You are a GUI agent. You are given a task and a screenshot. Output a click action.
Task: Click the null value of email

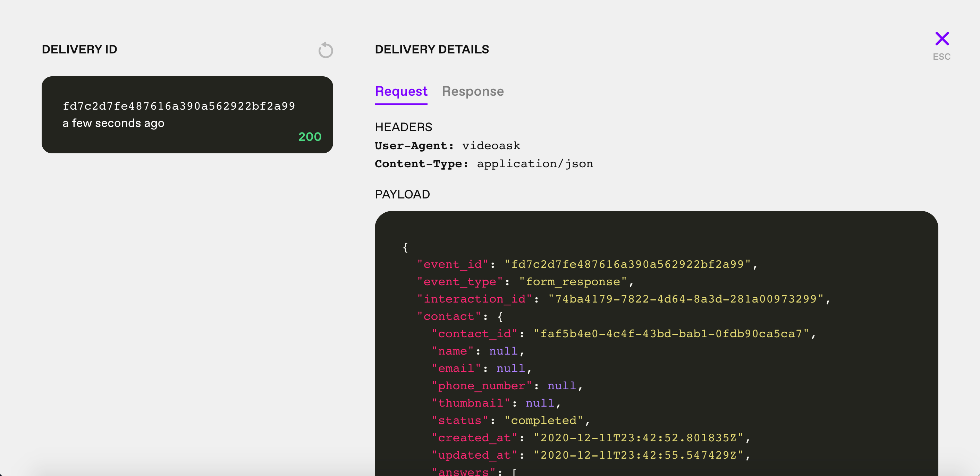coord(510,368)
